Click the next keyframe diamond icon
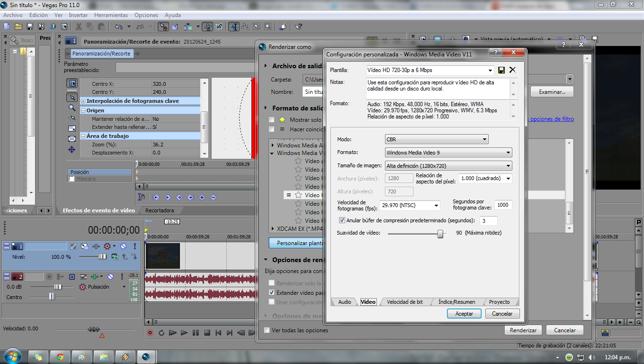644x364 pixels. [179, 197]
